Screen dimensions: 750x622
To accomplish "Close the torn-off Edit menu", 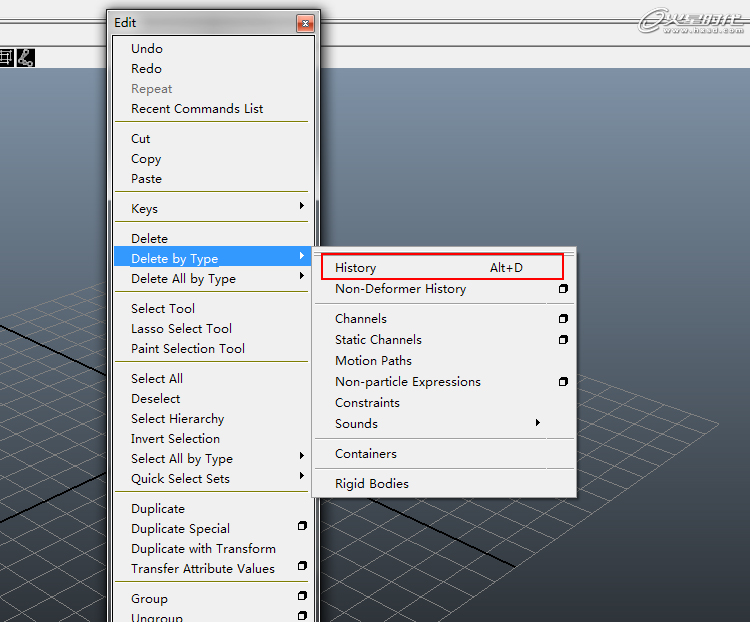I will (305, 23).
